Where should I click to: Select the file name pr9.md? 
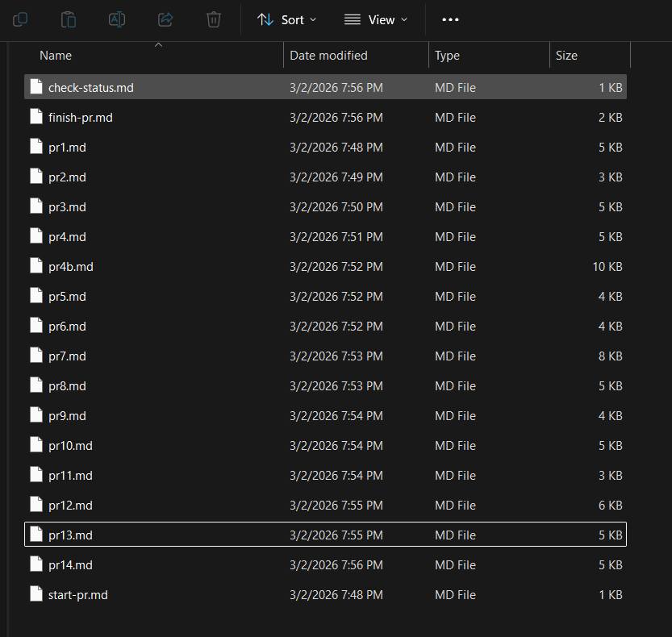click(67, 416)
